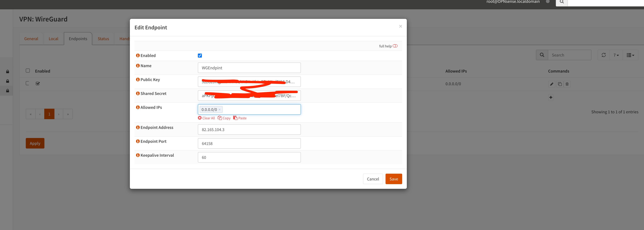This screenshot has height=230, width=644.
Task: Click the Apply button
Action: 35,143
